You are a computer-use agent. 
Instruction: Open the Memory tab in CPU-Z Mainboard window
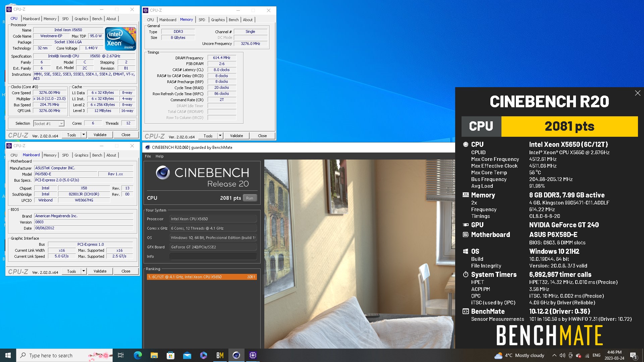coord(50,155)
